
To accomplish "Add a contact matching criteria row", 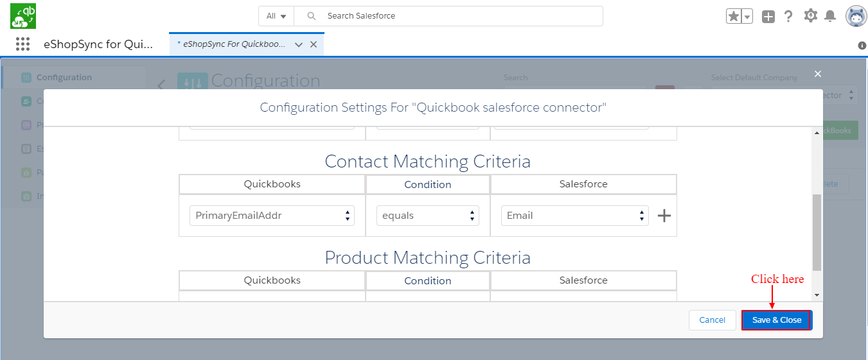I will point(664,216).
